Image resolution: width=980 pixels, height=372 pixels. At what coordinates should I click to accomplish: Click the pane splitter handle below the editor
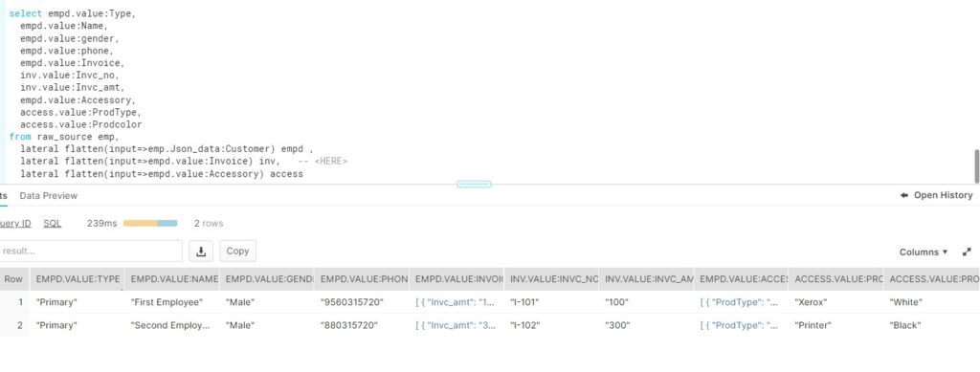point(474,185)
